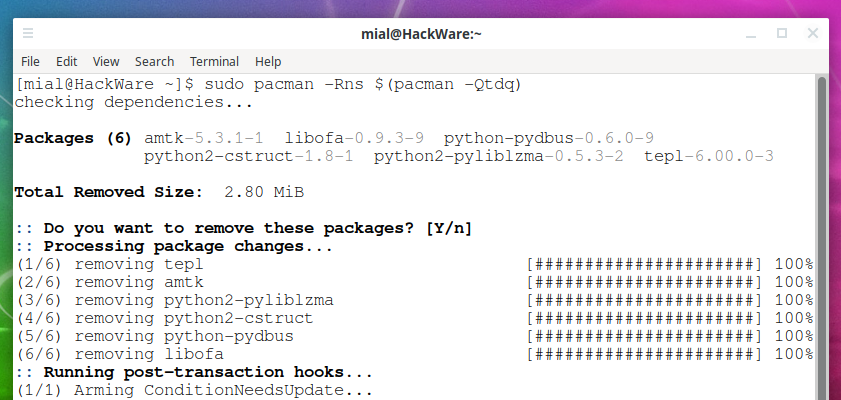Click the mial@HackWare:~ title bar
The image size is (841, 400).
coord(421,34)
